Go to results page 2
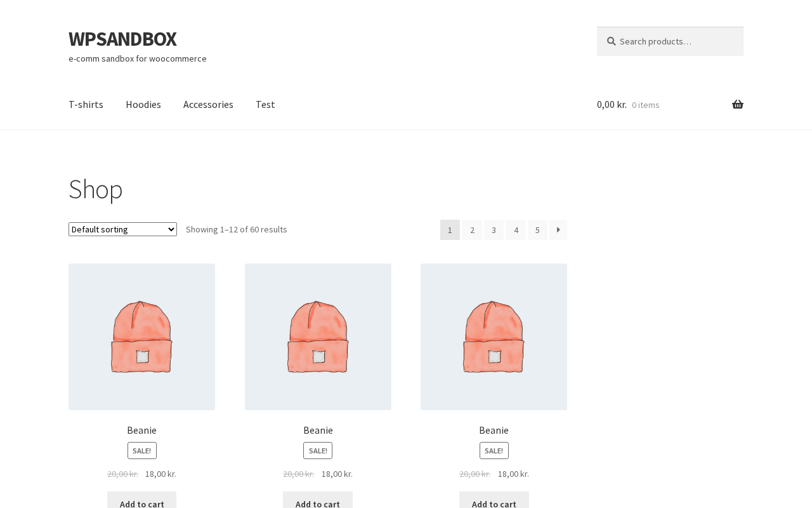The width and height of the screenshot is (812, 508). click(472, 230)
